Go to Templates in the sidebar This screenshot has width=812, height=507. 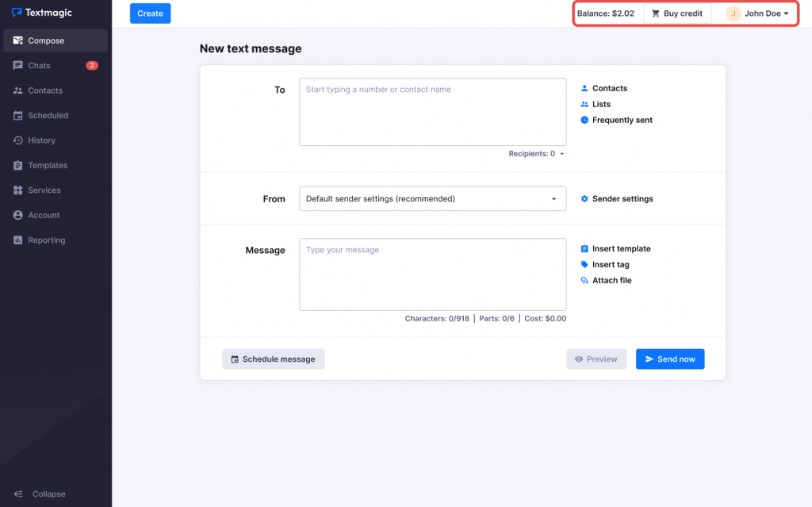[x=48, y=166]
